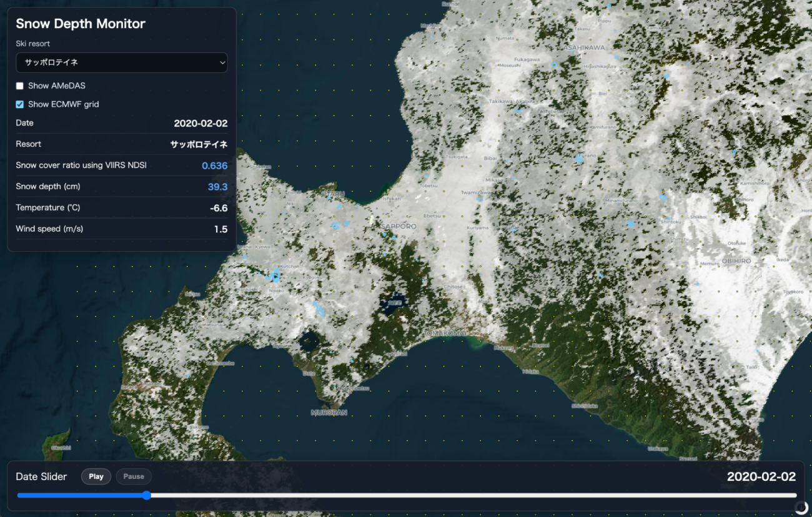Screen dimensions: 812x517
Task: Click the MURORAN city label
Action: tap(327, 413)
